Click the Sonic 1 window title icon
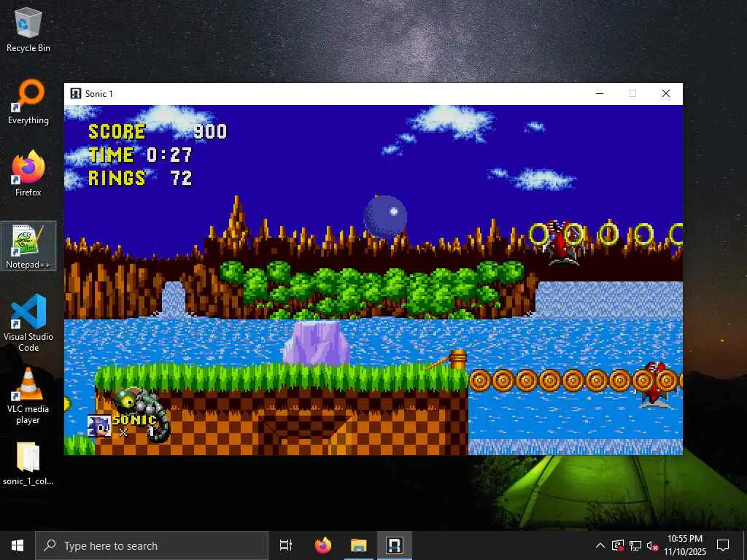 tap(76, 93)
